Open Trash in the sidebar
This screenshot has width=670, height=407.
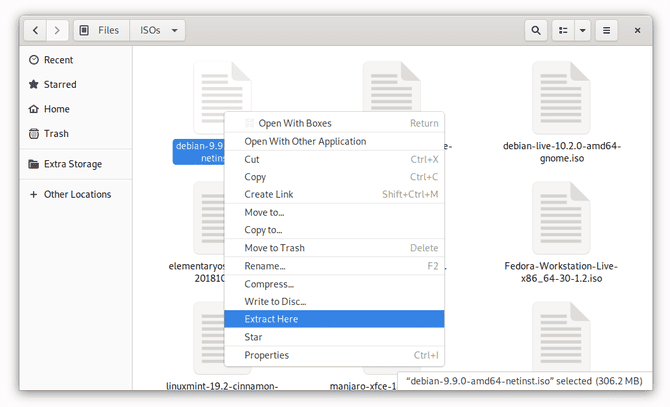(x=76, y=134)
